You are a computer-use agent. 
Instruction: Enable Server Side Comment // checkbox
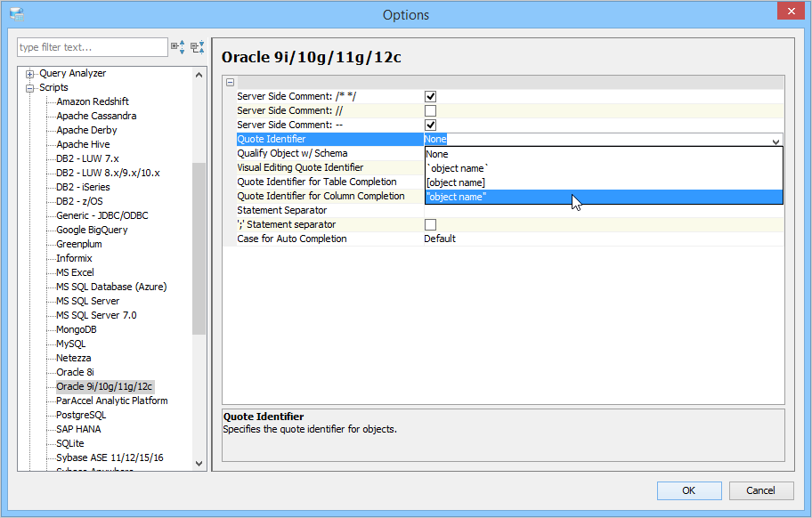point(430,110)
